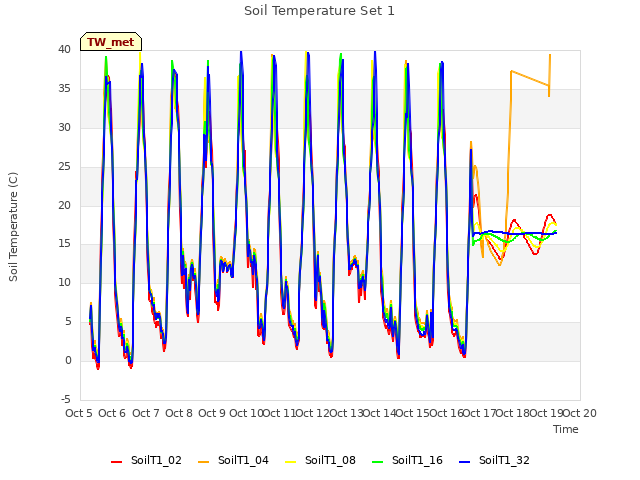Click the Time axis label
Image resolution: width=640 pixels, height=480 pixels.
click(566, 429)
